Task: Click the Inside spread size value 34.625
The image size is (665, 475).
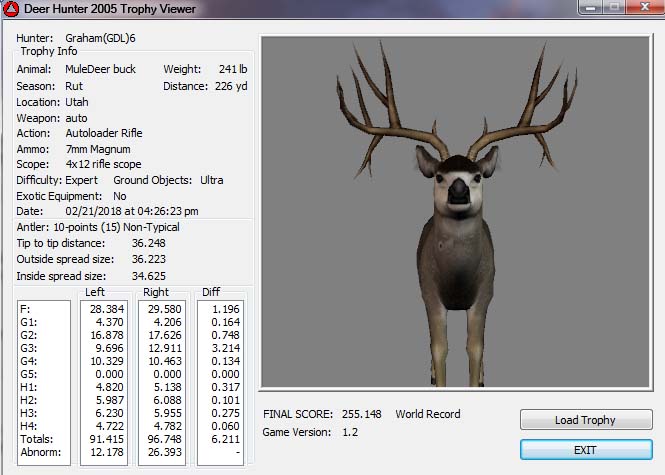Action: click(149, 275)
